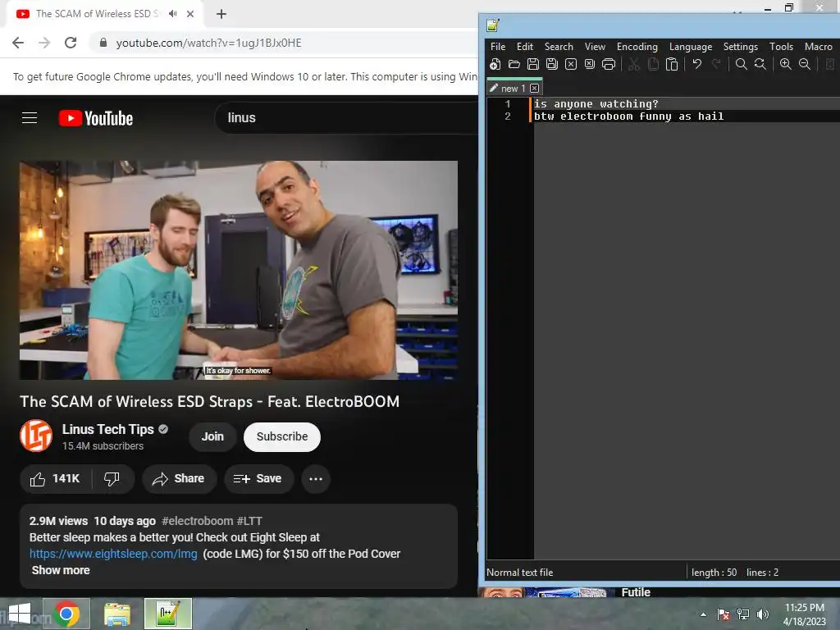This screenshot has height=630, width=840.
Task: Click the Chrome forward arrow
Action: tap(44, 43)
